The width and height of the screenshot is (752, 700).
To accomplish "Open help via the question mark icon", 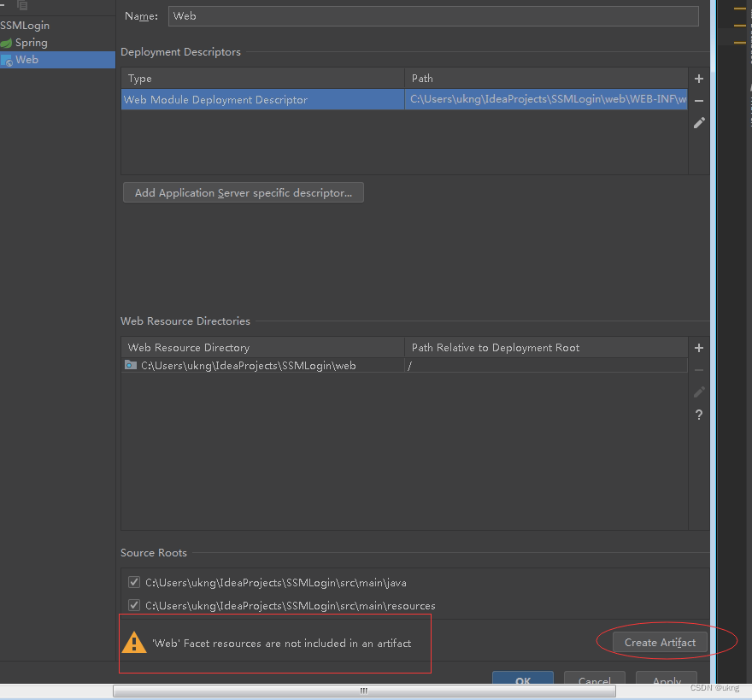I will 699,415.
